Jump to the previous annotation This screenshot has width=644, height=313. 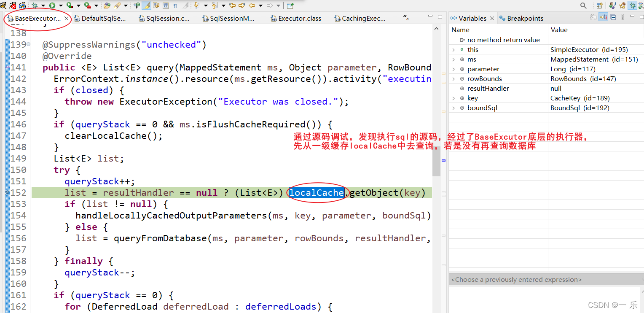[x=214, y=5]
